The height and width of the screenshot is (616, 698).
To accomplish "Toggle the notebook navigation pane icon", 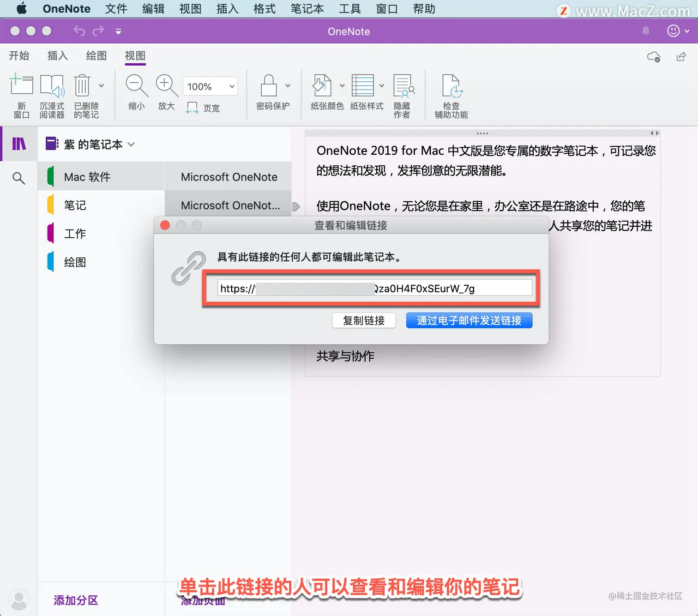I will pyautogui.click(x=19, y=144).
